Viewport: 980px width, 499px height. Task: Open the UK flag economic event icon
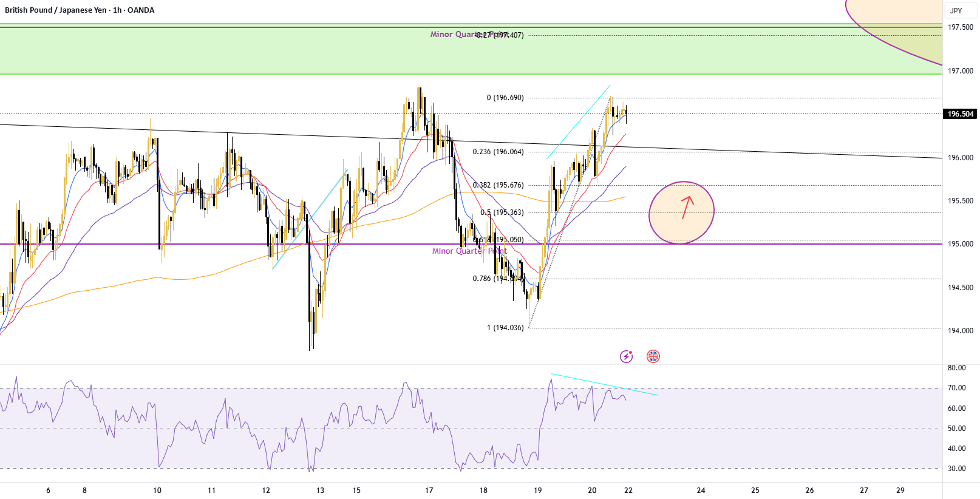653,356
